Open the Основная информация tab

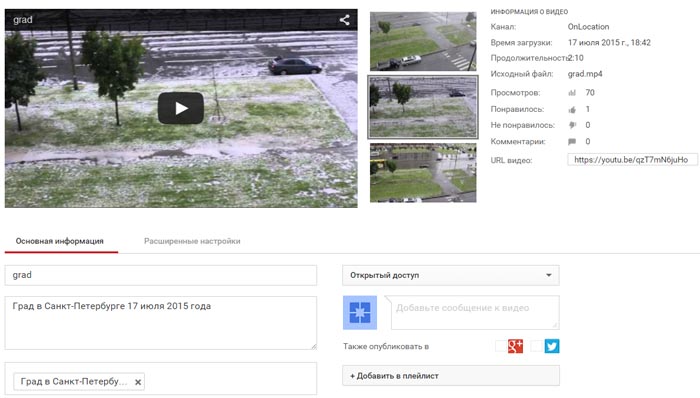click(x=60, y=241)
